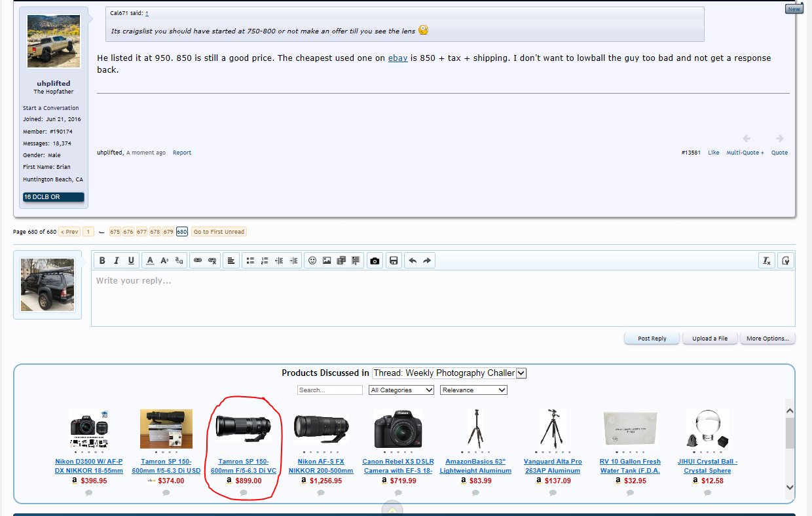Report uhplifted's post
Screen dimensions: 812x516
(x=182, y=153)
